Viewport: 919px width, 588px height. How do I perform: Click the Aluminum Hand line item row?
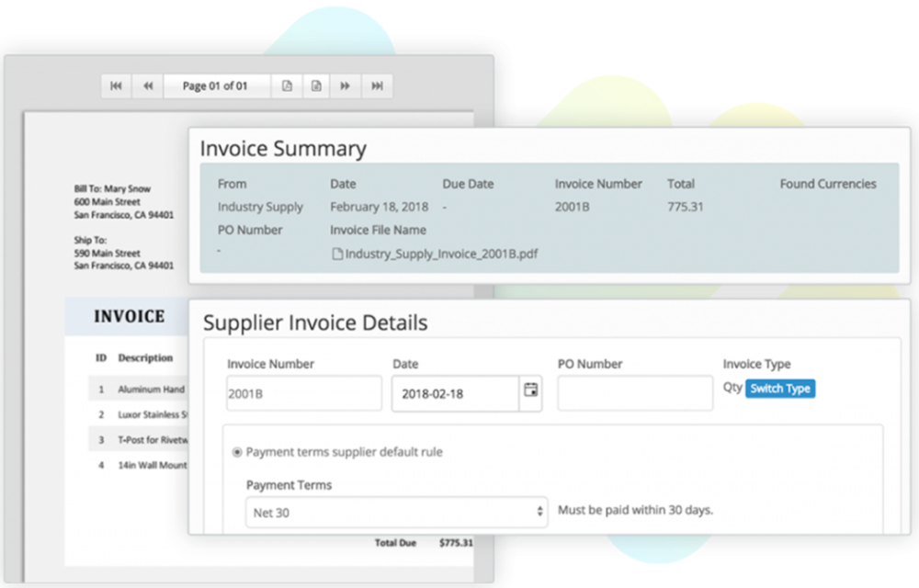coord(139,389)
